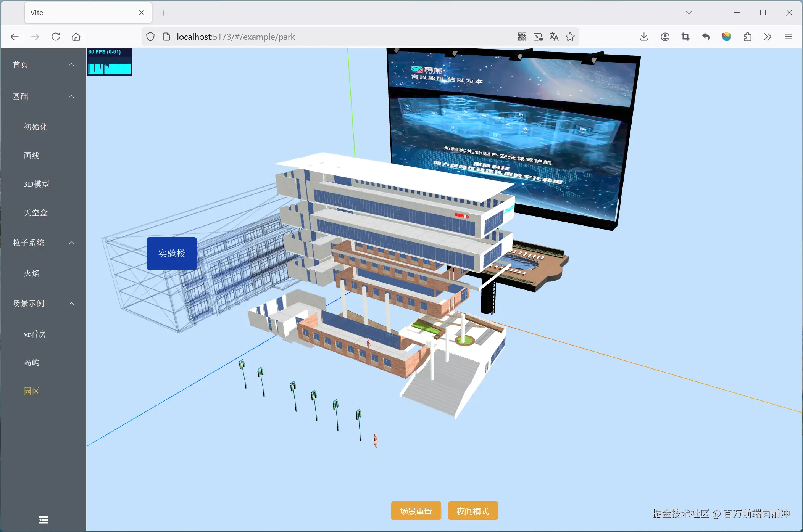Select the 天空盒 menu item

click(35, 212)
